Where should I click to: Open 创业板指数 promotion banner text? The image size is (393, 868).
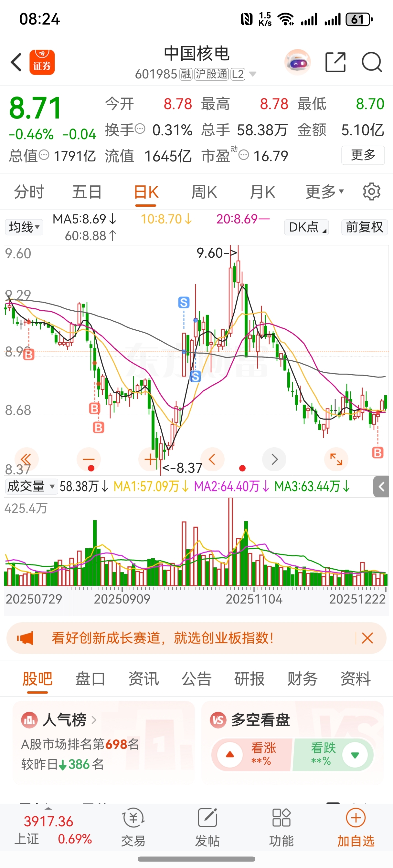(x=163, y=638)
